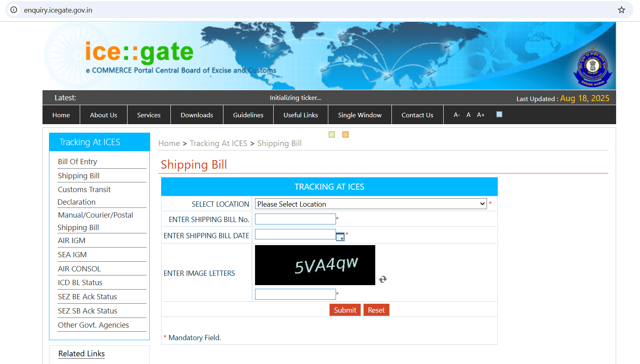
Task: Click the Last Updated date text
Action: 584,98
